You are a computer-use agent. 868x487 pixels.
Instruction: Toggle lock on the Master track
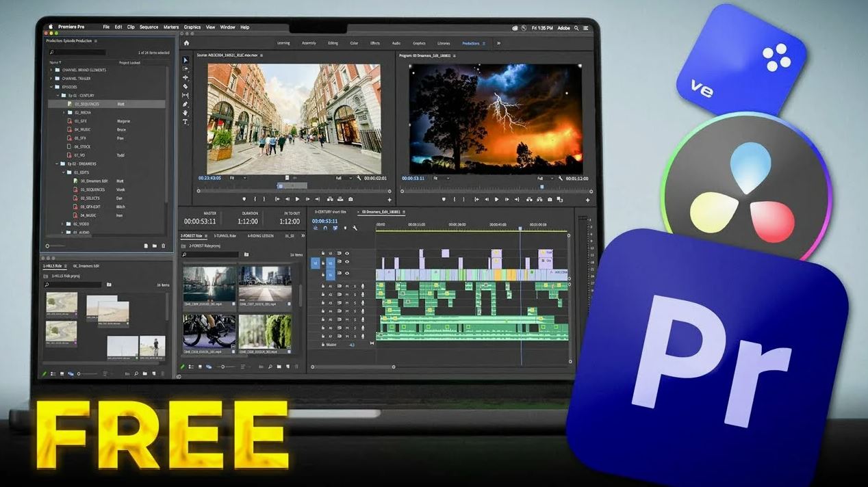[x=324, y=345]
